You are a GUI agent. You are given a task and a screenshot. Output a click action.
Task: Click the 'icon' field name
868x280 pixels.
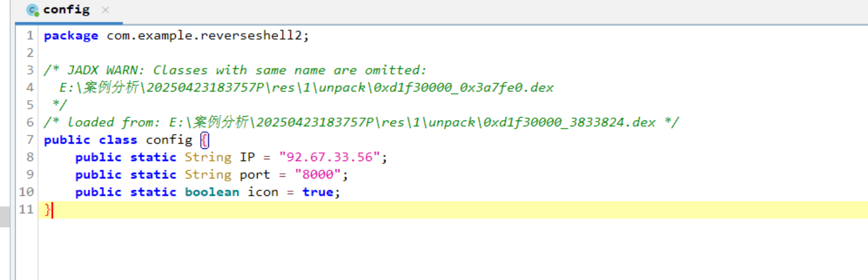point(263,192)
